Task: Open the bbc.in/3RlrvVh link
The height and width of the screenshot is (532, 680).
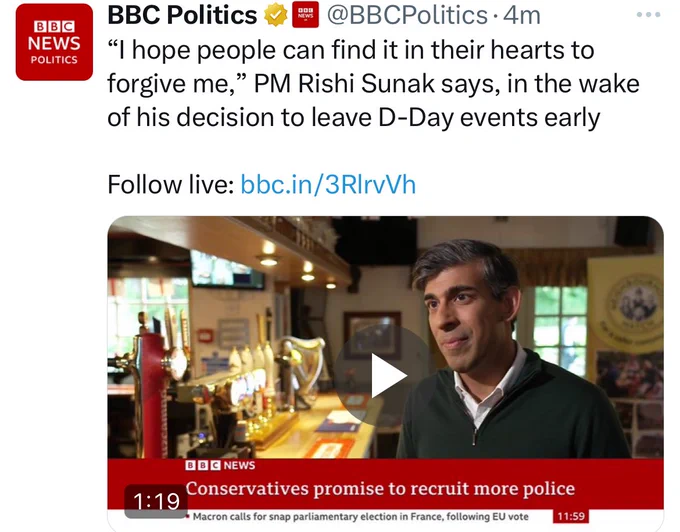Action: pyautogui.click(x=328, y=185)
